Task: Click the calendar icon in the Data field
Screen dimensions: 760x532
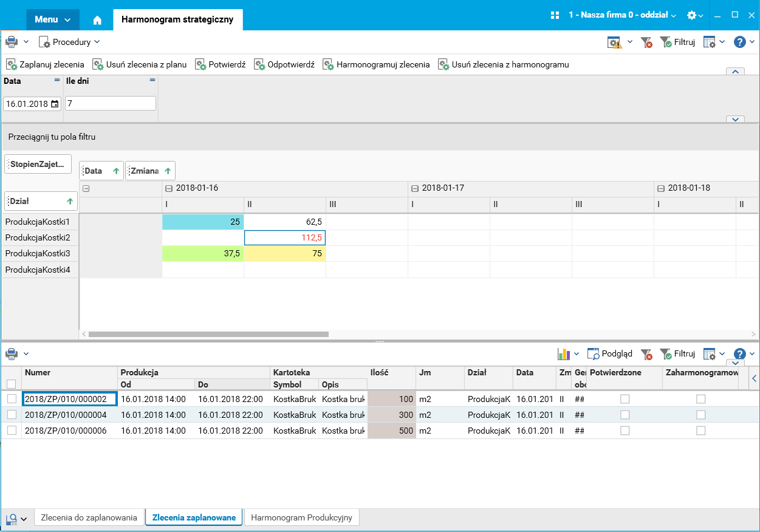Action: [x=55, y=104]
